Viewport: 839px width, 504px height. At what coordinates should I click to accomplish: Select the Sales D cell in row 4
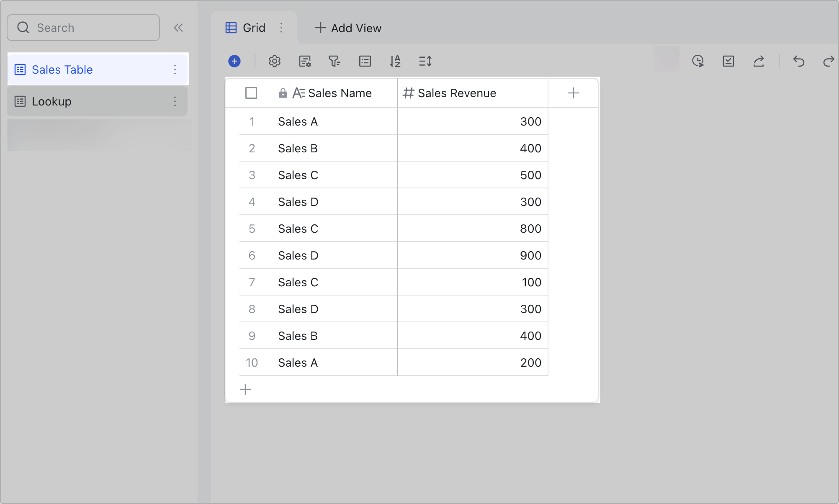click(x=334, y=202)
